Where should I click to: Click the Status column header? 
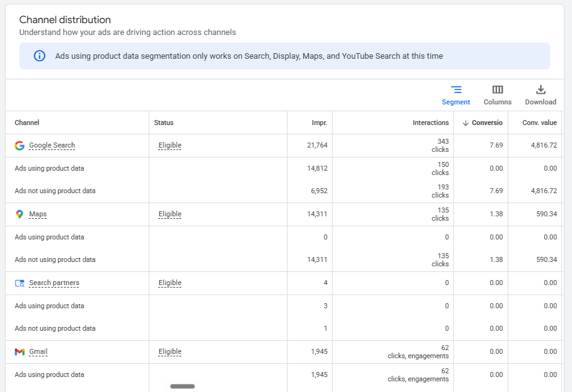[164, 123]
